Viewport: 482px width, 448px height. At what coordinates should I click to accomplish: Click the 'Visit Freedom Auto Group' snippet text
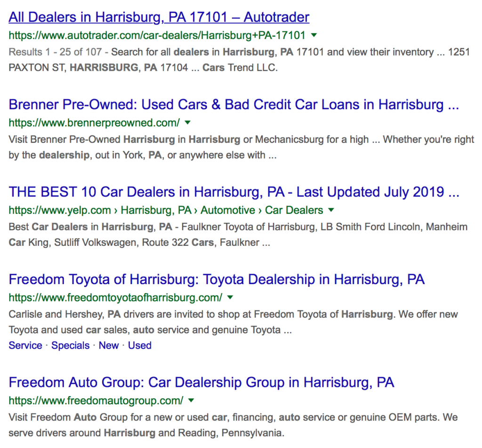68,417
